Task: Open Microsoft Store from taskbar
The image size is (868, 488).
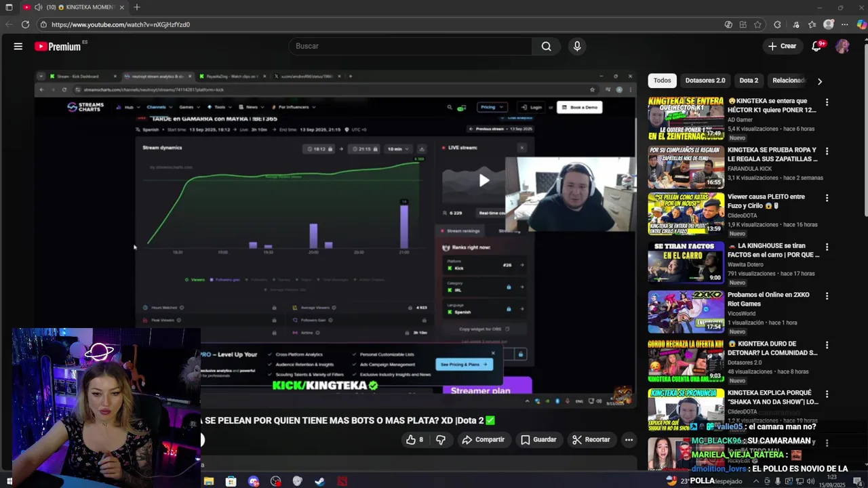Action: tap(231, 481)
